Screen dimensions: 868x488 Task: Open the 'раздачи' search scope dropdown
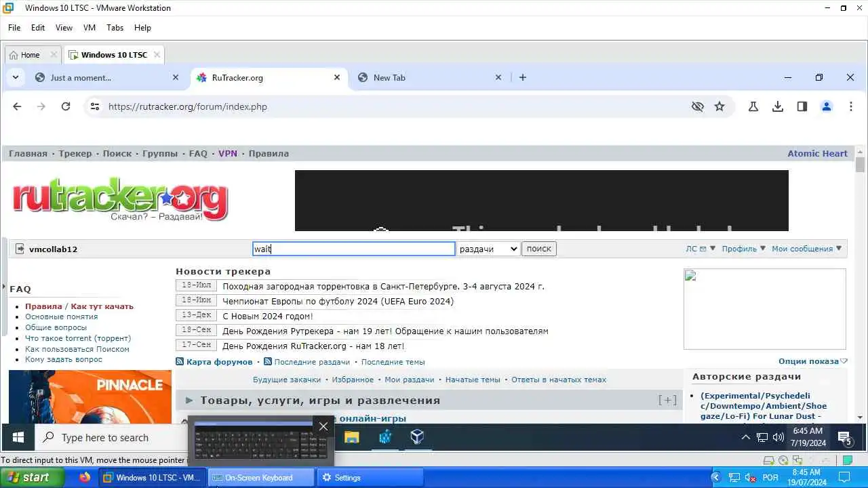point(488,249)
